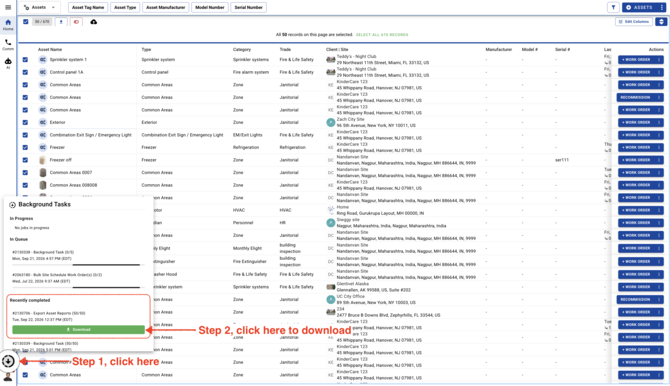Click the Background Tasks panel header icon
The image size is (670, 386).
pyautogui.click(x=12, y=205)
